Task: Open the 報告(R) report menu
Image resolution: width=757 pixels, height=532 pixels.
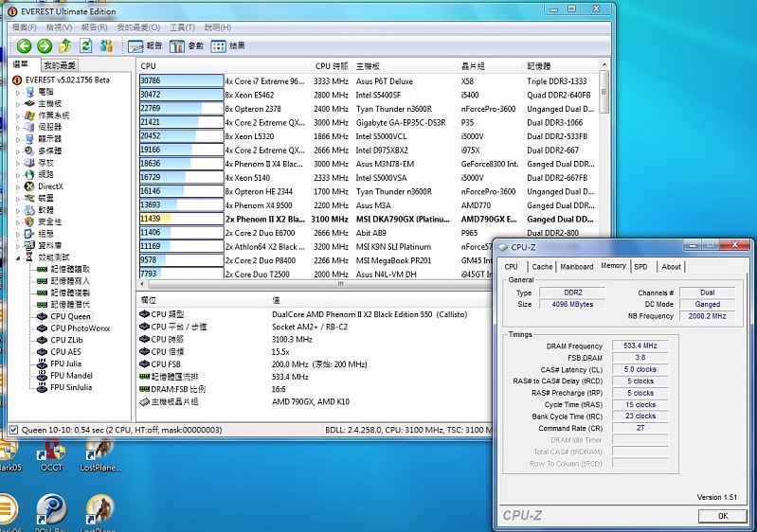Action: tap(94, 27)
